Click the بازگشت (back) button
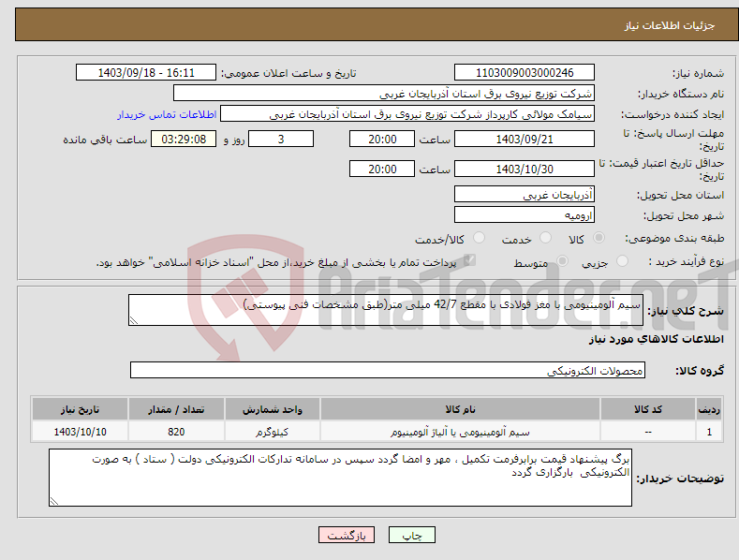Screen dimensions: 739x560 pyautogui.click(x=347, y=536)
